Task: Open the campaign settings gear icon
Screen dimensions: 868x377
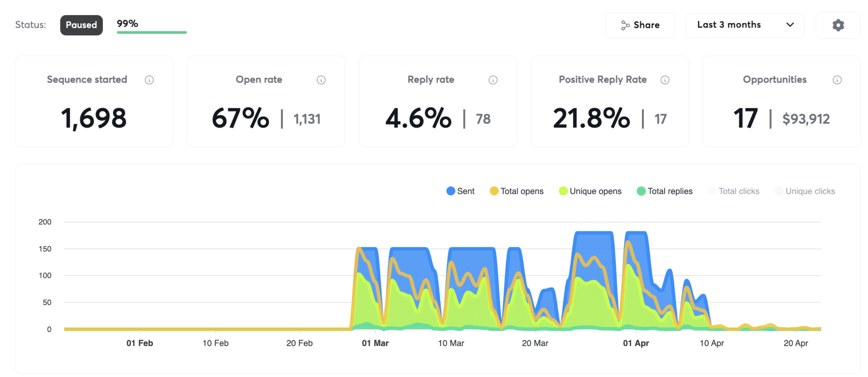Action: [x=838, y=25]
